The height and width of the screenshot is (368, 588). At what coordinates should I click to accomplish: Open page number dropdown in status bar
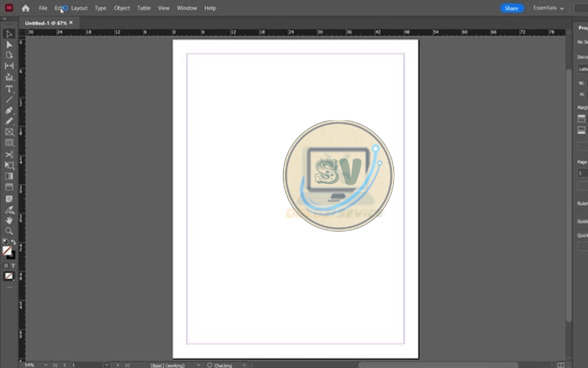pyautogui.click(x=107, y=364)
